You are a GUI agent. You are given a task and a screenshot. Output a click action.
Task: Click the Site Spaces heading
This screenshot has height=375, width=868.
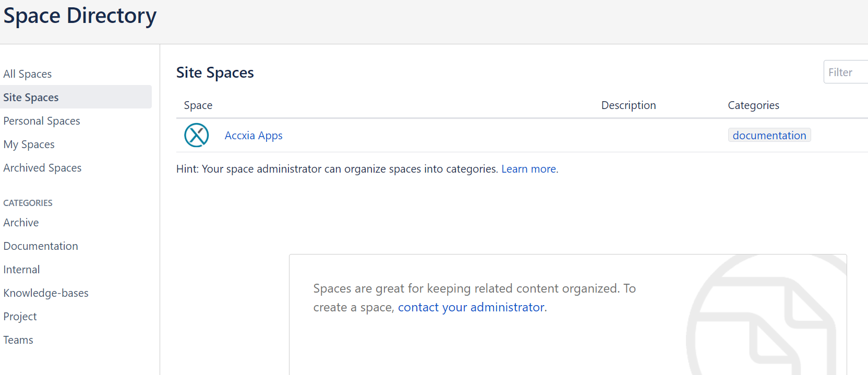coord(215,72)
